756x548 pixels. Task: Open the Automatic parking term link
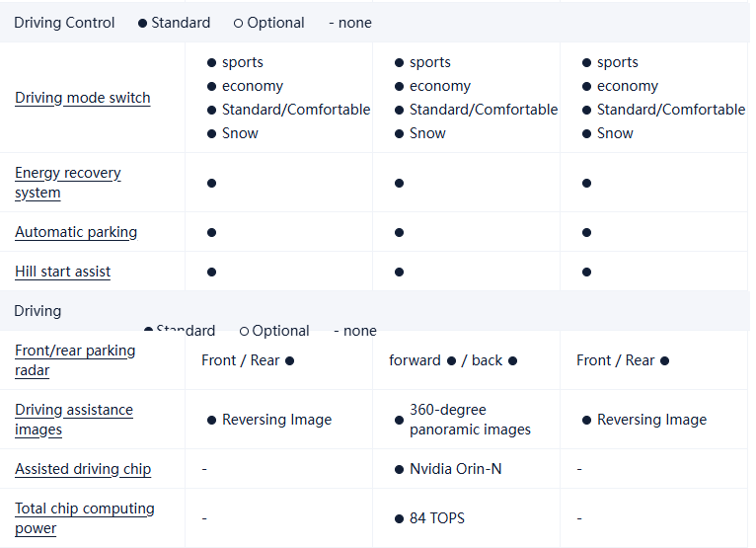(x=76, y=232)
